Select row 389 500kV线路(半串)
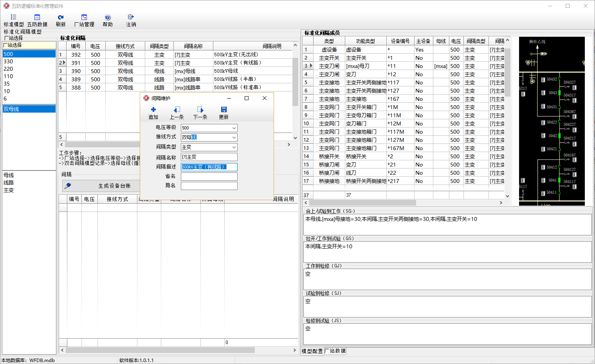This screenshot has width=595, height=364. (x=175, y=79)
